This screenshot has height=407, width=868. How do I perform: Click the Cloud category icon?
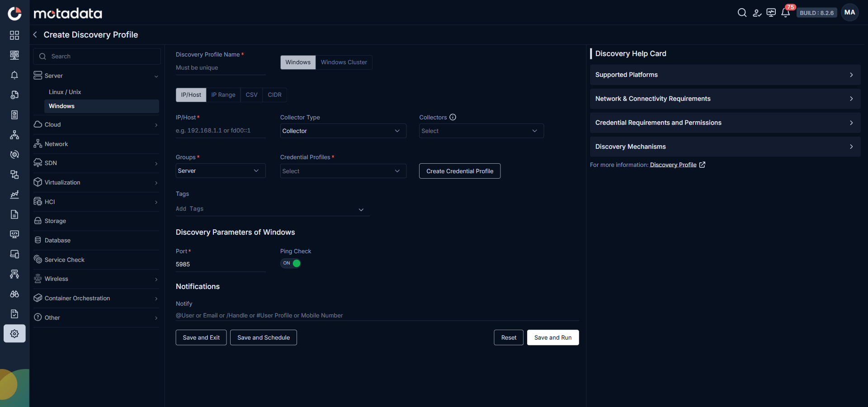click(38, 124)
